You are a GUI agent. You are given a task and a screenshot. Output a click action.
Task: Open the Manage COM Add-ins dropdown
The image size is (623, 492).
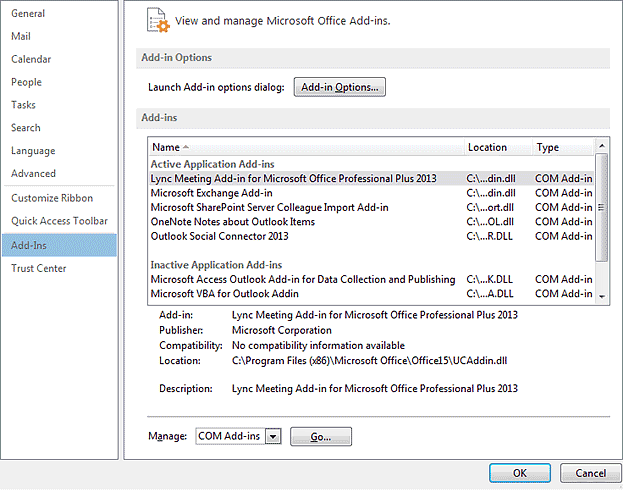point(273,436)
